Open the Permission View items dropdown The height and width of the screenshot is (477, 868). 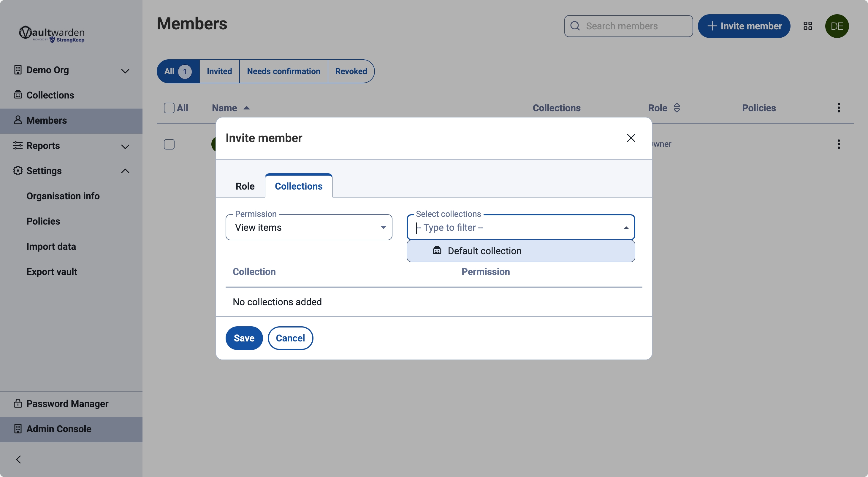309,228
